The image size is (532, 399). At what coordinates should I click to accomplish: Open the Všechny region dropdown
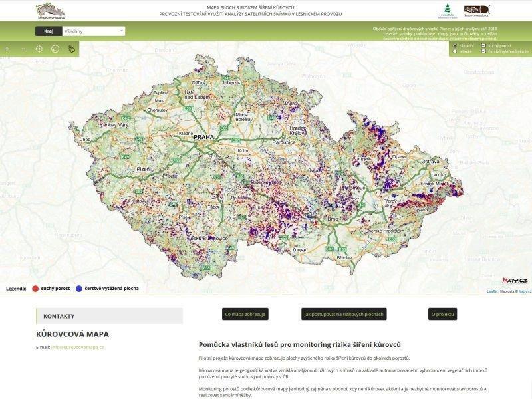(94, 31)
